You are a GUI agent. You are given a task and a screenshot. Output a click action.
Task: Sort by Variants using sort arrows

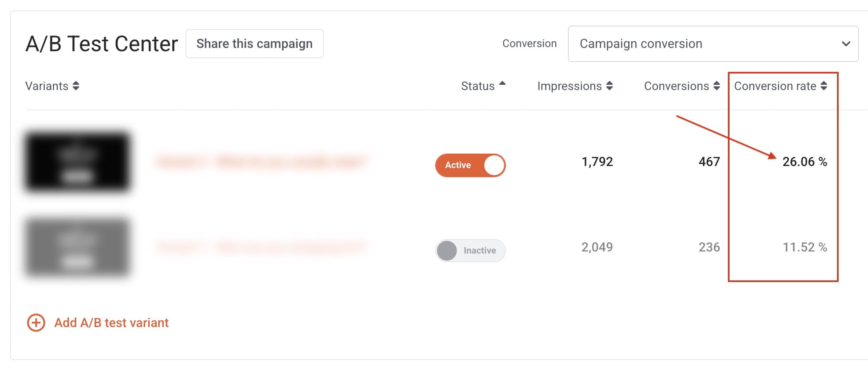[x=76, y=86]
